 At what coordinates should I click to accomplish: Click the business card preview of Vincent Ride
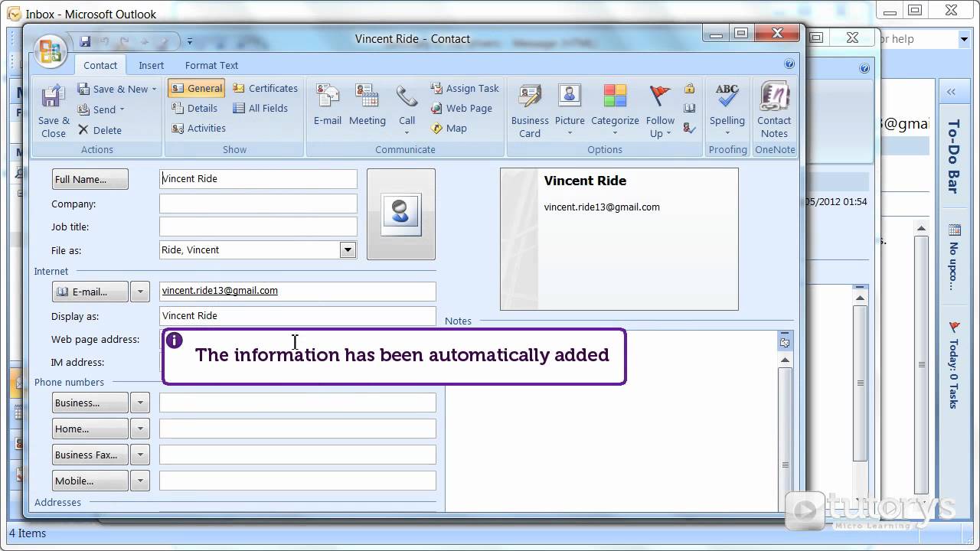click(x=619, y=240)
